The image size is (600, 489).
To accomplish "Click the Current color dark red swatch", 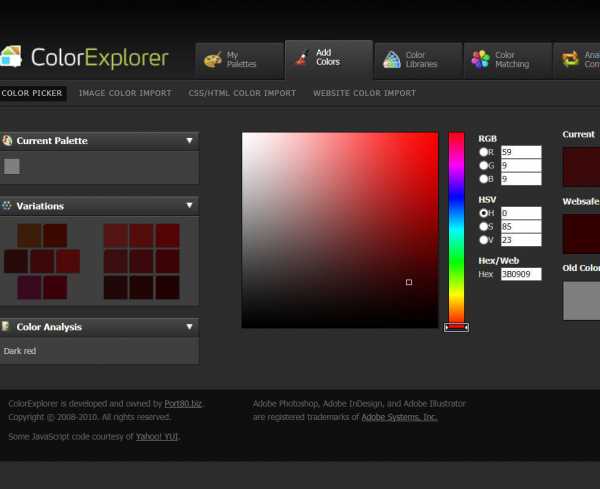I will pyautogui.click(x=581, y=167).
